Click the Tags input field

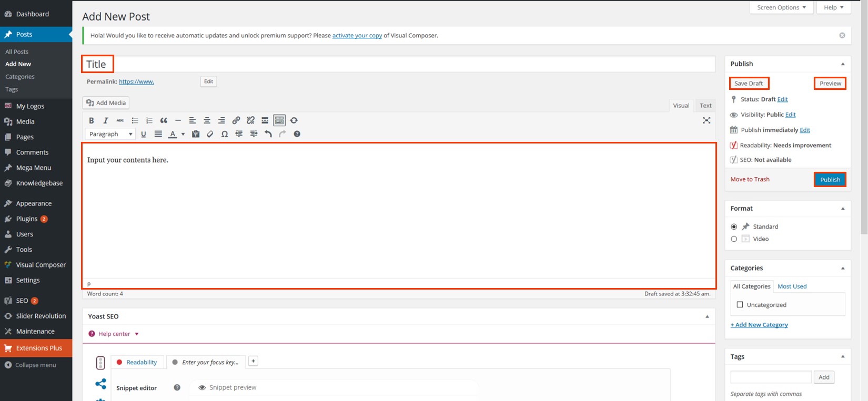pyautogui.click(x=771, y=377)
